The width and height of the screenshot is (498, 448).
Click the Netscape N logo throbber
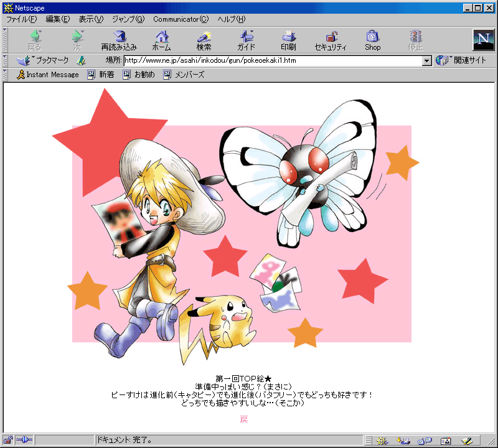pos(483,40)
